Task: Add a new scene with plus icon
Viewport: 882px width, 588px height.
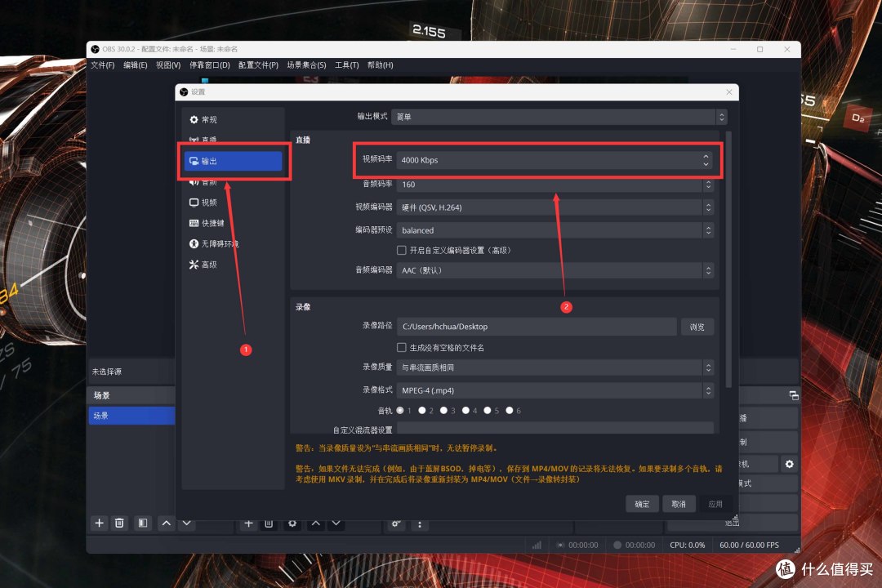Action: [x=99, y=523]
